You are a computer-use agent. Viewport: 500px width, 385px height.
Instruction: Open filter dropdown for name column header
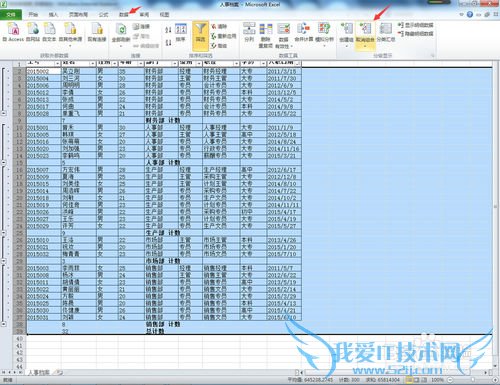pos(92,63)
